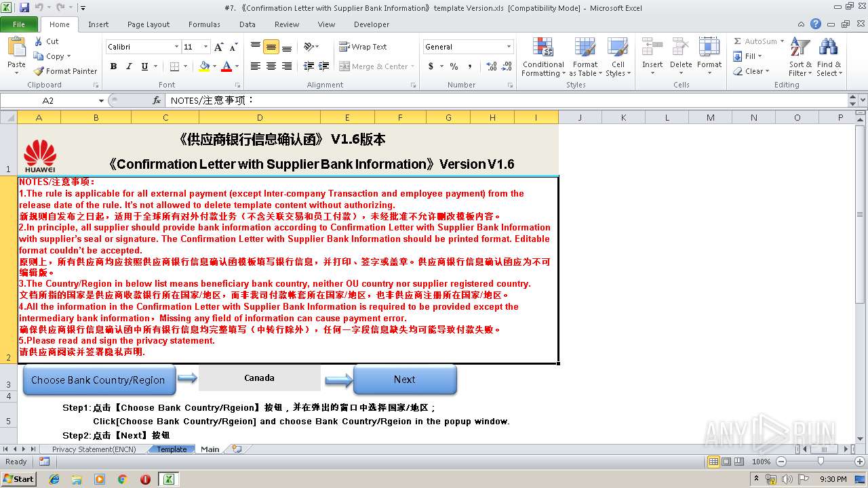Image resolution: width=868 pixels, height=488 pixels.
Task: Open the General number format dropdown
Action: (509, 47)
